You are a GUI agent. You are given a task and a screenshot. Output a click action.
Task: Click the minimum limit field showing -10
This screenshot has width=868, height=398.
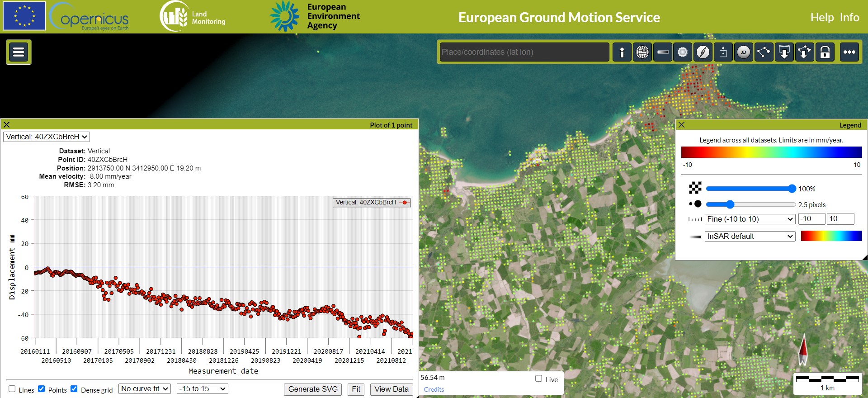pos(811,219)
